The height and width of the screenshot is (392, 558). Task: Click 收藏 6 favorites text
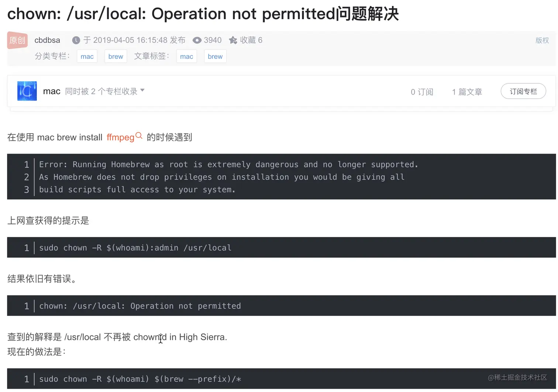pos(251,40)
